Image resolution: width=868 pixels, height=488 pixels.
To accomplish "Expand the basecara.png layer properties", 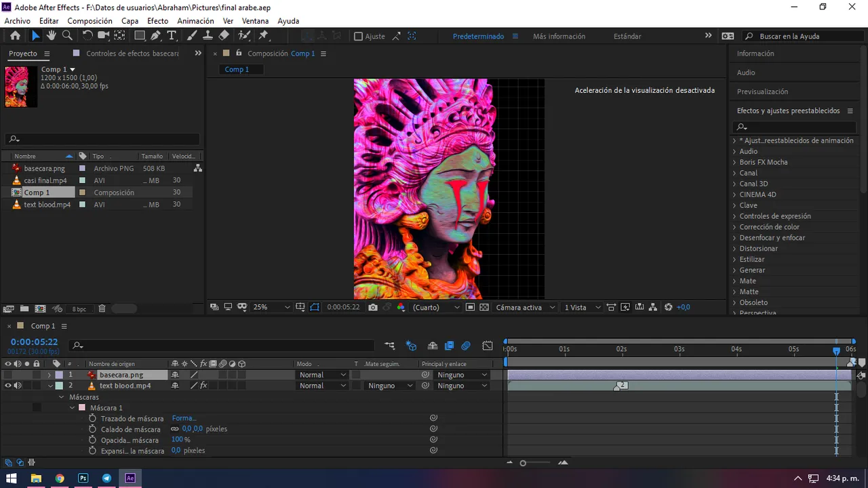I will click(49, 375).
